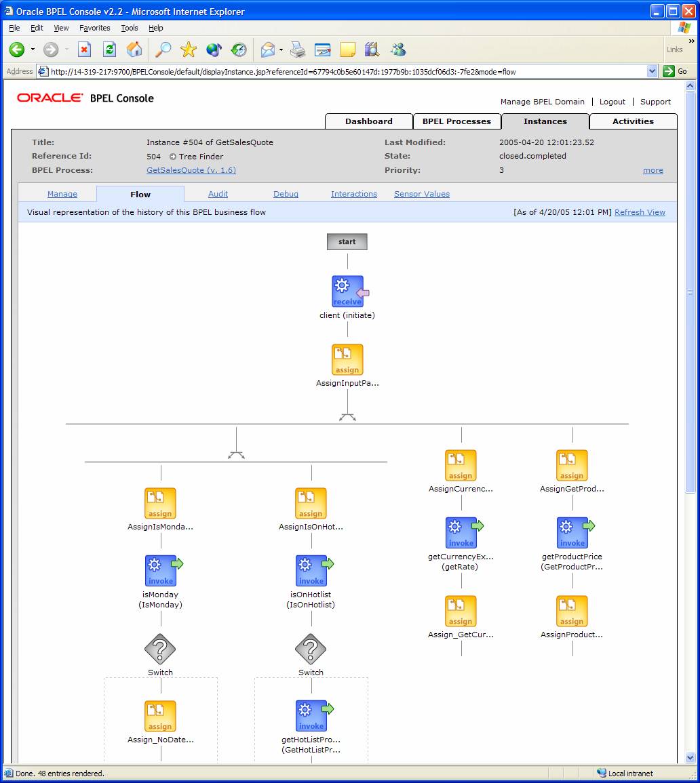Image resolution: width=700 pixels, height=783 pixels.
Task: Click the getProductPrice invoke icon
Action: tap(572, 533)
